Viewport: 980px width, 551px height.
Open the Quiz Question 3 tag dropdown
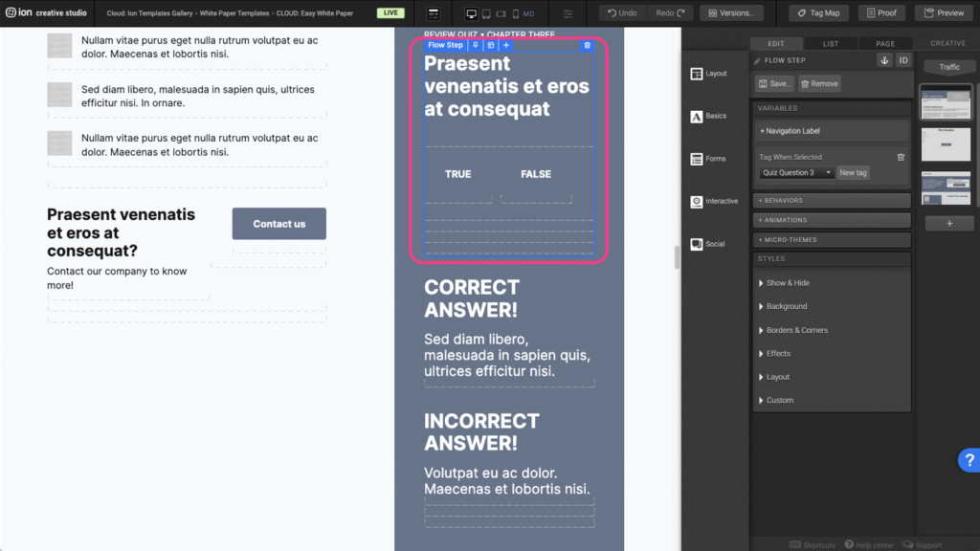coord(796,173)
